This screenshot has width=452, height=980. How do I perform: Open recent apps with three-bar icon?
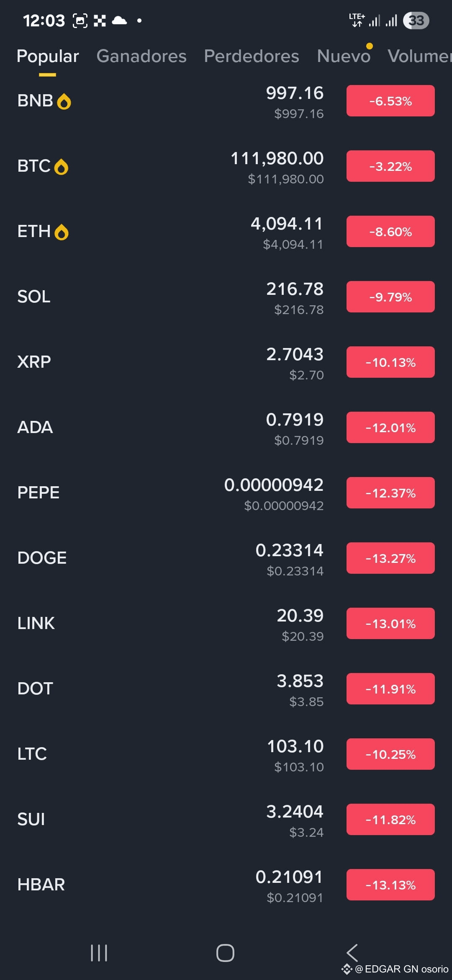[99, 953]
